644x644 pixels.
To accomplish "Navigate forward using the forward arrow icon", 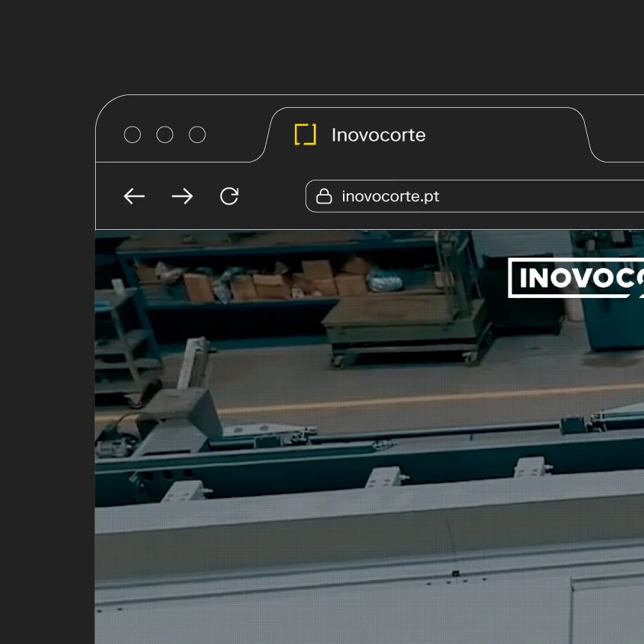I will (182, 196).
